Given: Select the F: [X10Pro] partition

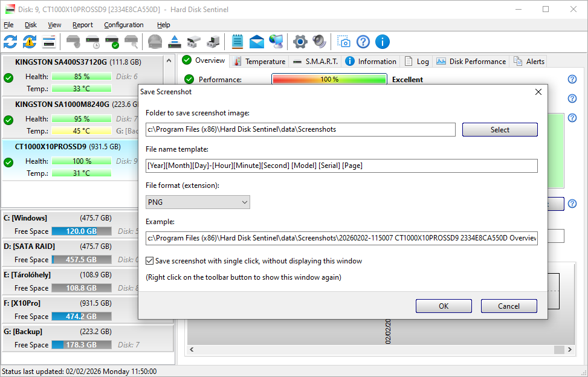Looking at the screenshot, I should [x=69, y=309].
